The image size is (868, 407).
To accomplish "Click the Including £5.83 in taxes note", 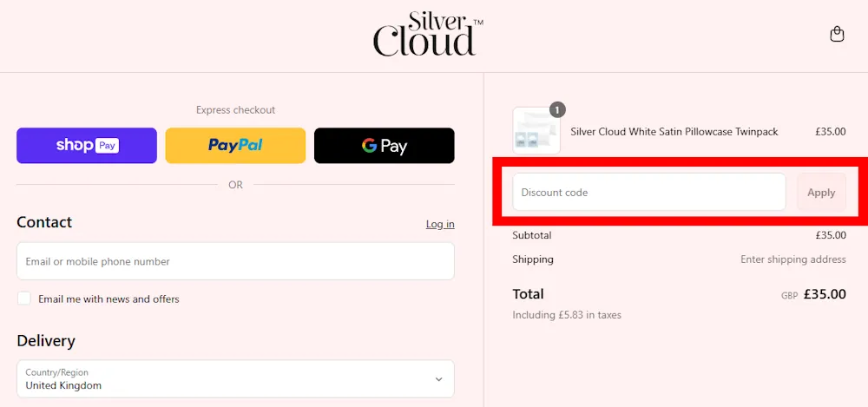I will 567,315.
